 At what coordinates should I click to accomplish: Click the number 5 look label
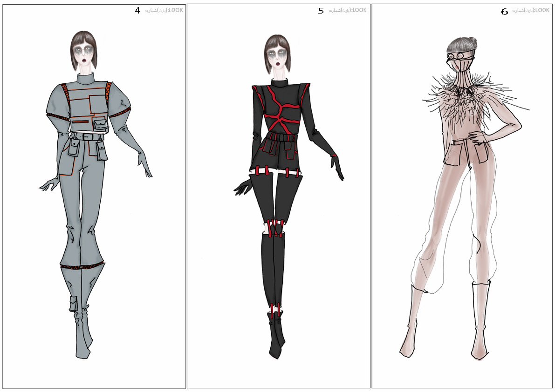(x=321, y=11)
